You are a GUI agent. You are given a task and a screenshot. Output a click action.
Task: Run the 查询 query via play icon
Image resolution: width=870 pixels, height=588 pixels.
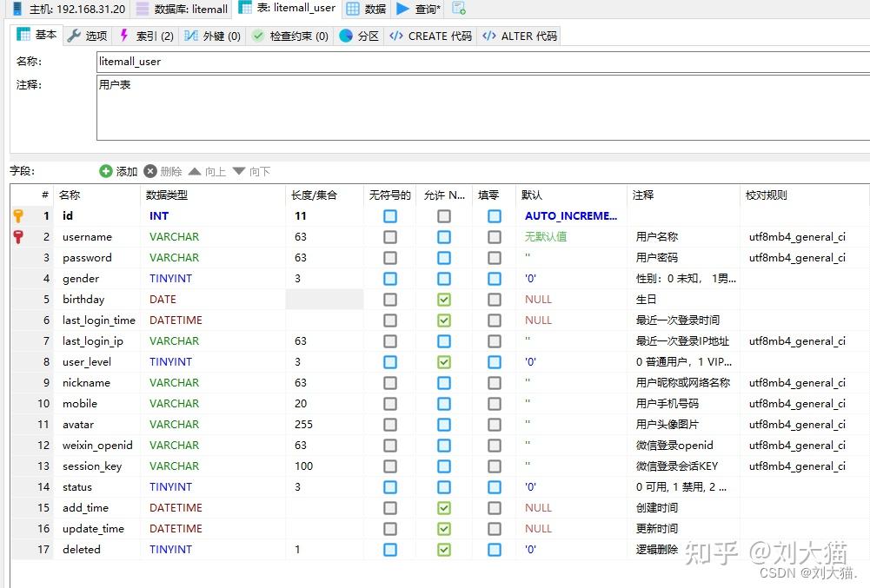click(402, 9)
